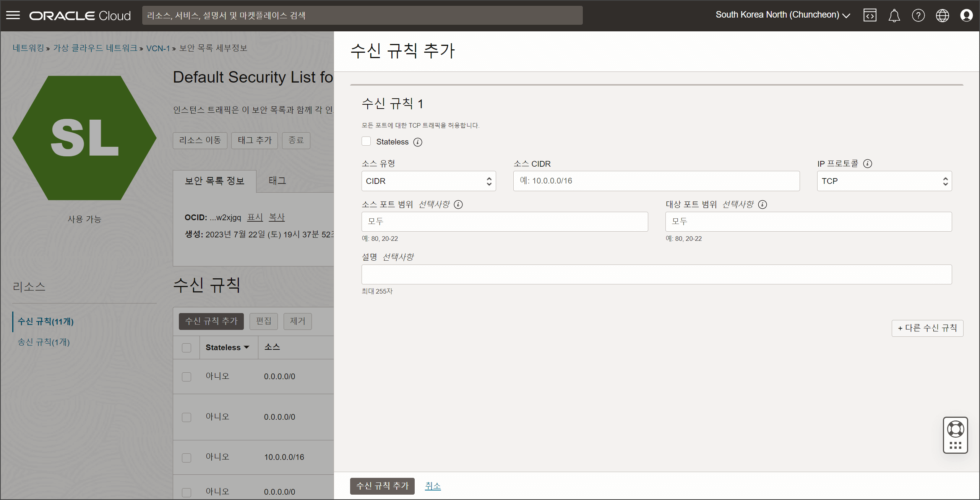
Task: Click the SL security list hexagon
Action: pyautogui.click(x=84, y=138)
